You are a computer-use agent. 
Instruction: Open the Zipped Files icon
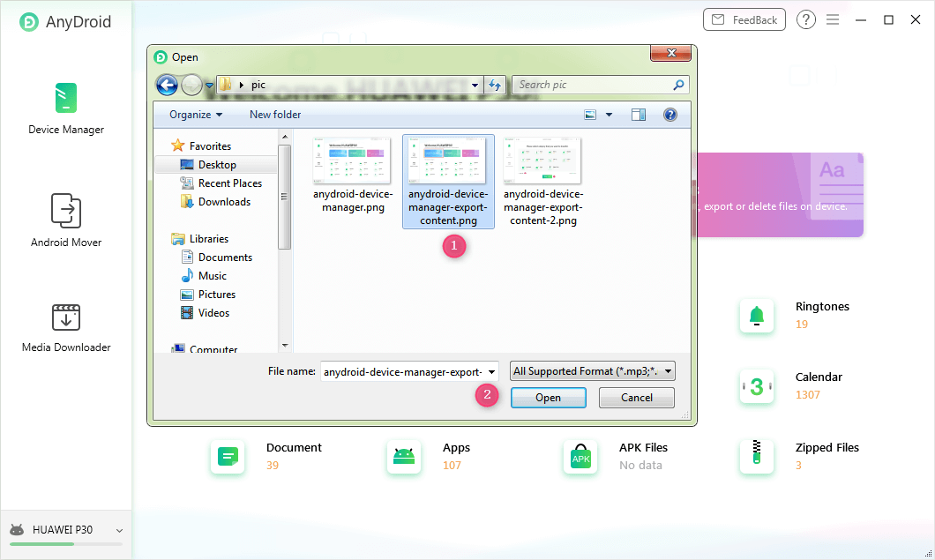click(756, 456)
